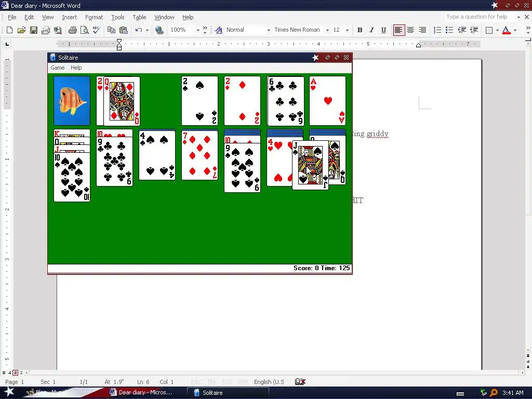Click the Decrease Indent icon

(x=462, y=30)
